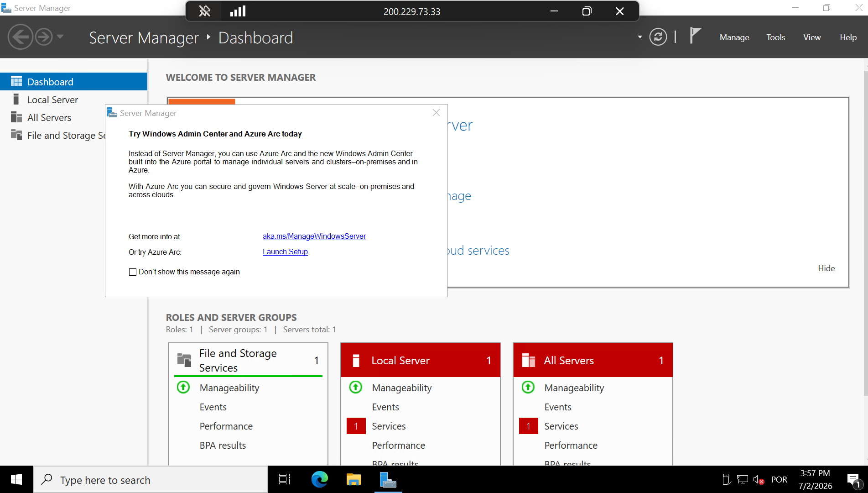Open Performance in Local Server tile
The height and width of the screenshot is (493, 868).
tap(399, 446)
